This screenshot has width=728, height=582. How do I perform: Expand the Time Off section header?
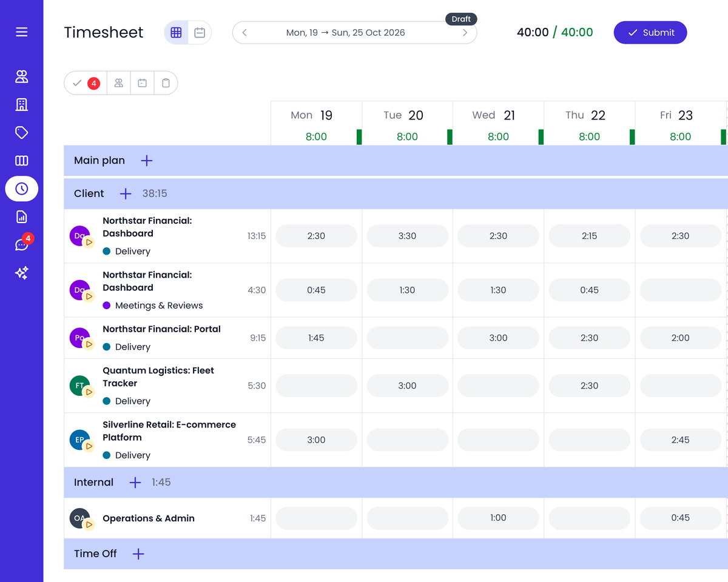click(396, 554)
